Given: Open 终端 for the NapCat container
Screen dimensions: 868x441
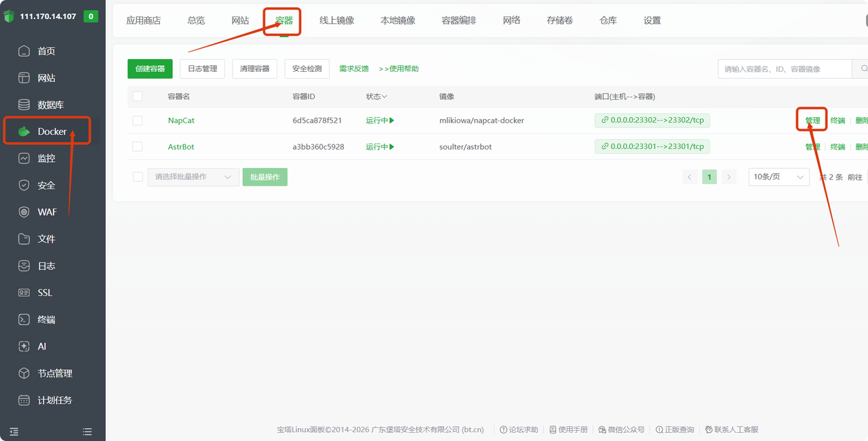Looking at the screenshot, I should click(837, 121).
